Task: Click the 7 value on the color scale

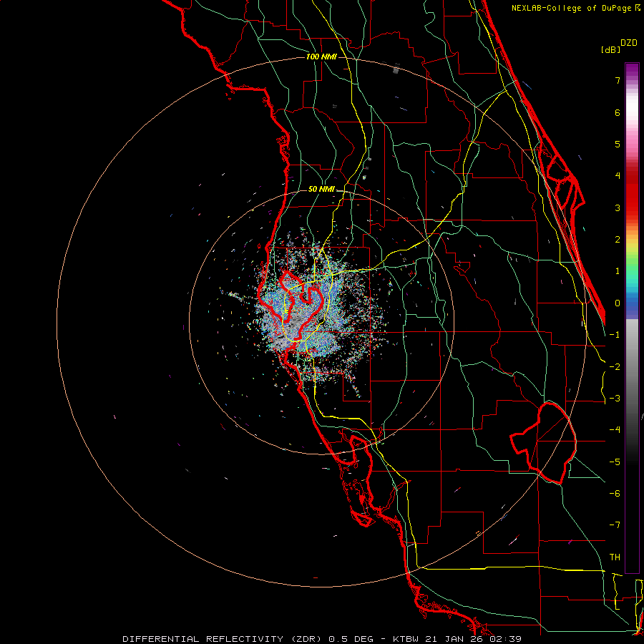Action: click(618, 80)
